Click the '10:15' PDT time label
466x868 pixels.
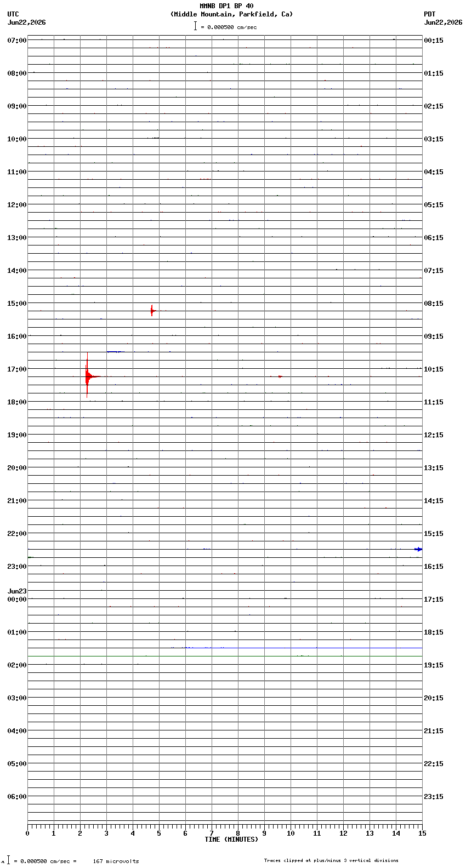434,369
